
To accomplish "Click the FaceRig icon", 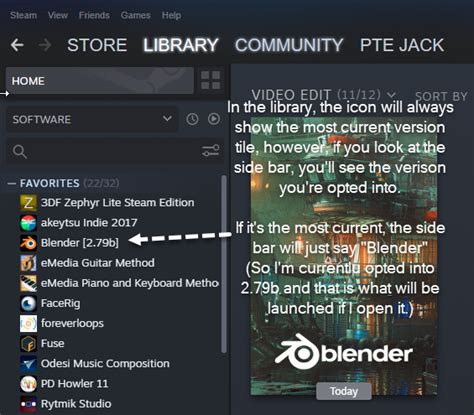I will pyautogui.click(x=28, y=303).
